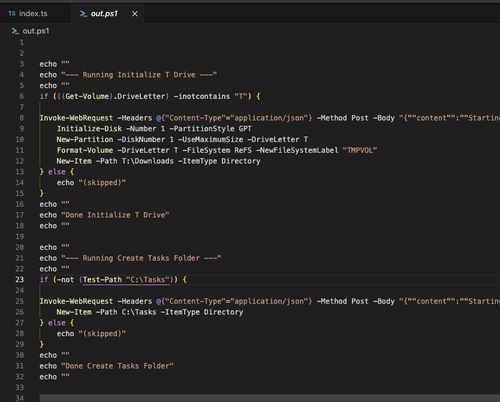Click "Running Create Tasks Folder" string
The width and height of the screenshot is (500, 402).
141,258
